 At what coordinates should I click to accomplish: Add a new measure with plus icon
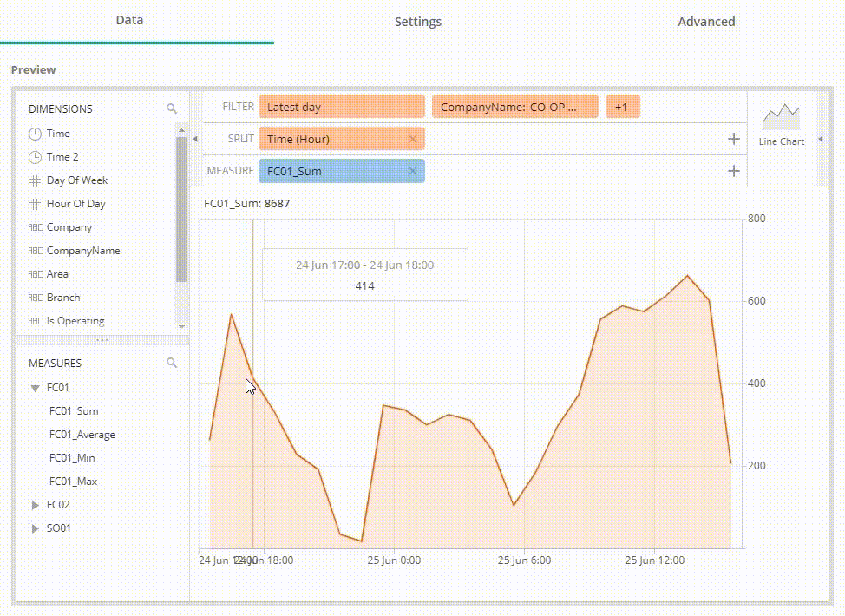[x=733, y=171]
